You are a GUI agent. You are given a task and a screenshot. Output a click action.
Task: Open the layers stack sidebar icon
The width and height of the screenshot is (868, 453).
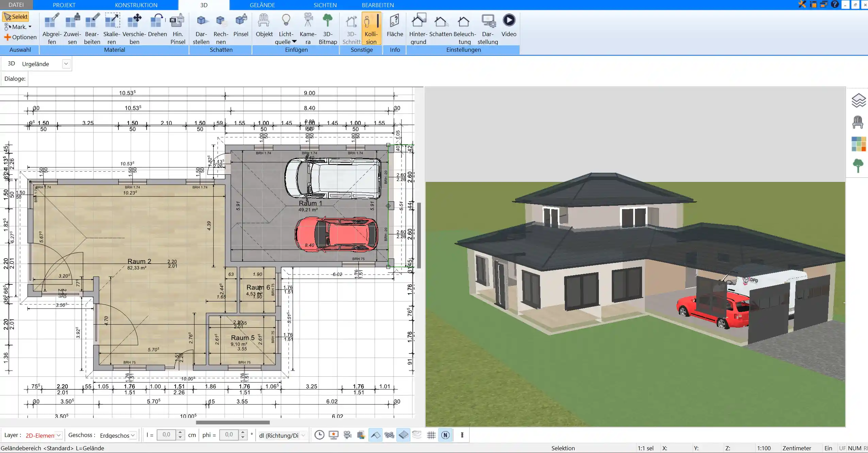858,100
